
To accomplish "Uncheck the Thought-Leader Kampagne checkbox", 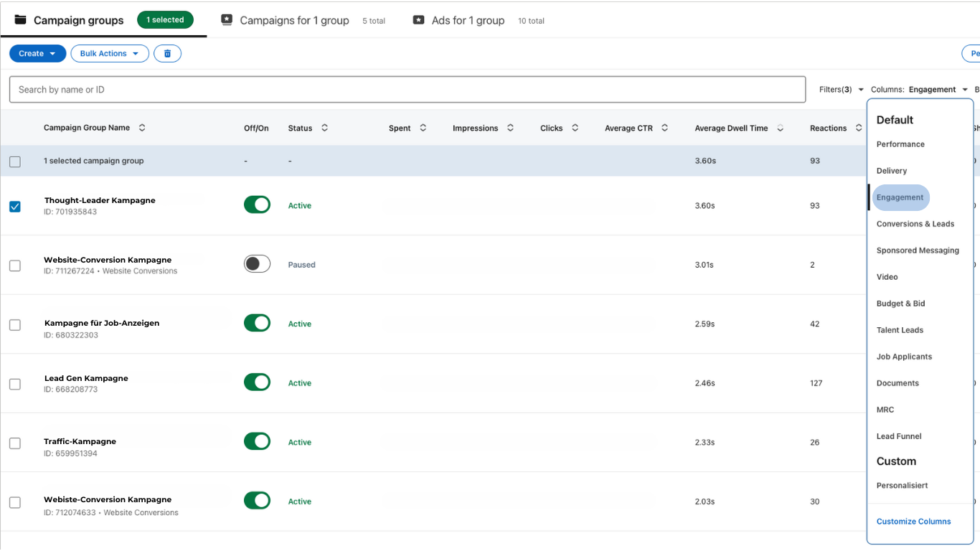I will tap(15, 207).
